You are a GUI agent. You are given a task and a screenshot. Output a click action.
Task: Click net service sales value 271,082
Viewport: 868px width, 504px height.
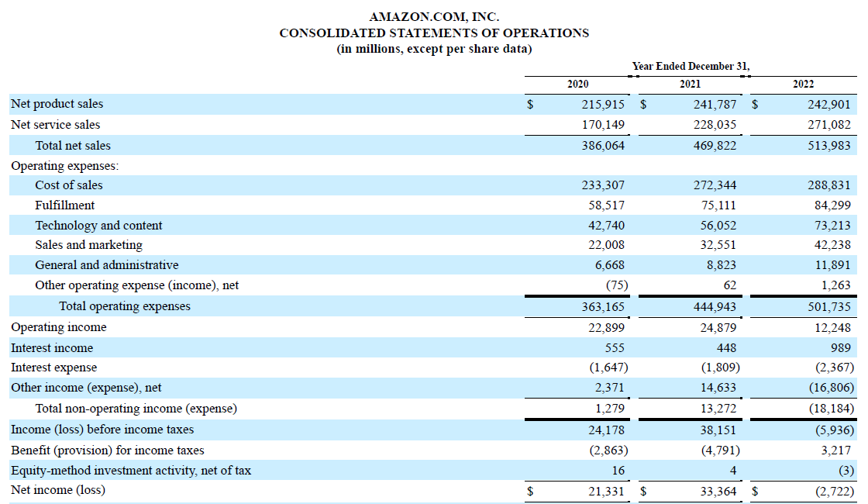pyautogui.click(x=828, y=125)
